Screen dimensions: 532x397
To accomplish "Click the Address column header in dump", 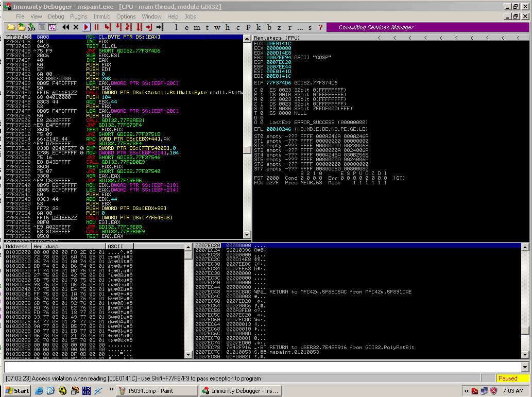I will [18, 246].
